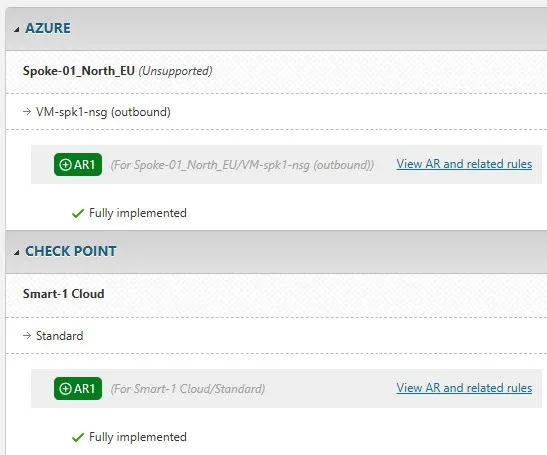
Task: Click green checkmark under Azure AR1
Action: tap(78, 213)
